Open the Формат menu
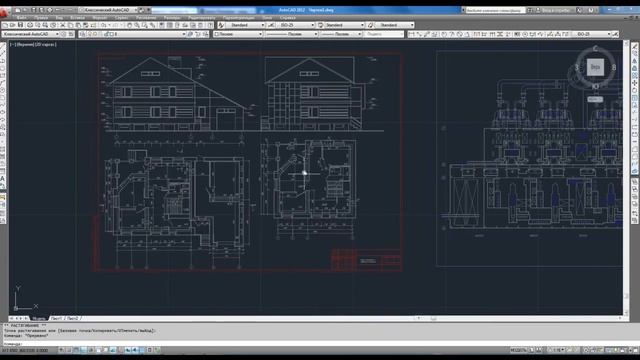The height and width of the screenshot is (360, 640). (x=100, y=18)
